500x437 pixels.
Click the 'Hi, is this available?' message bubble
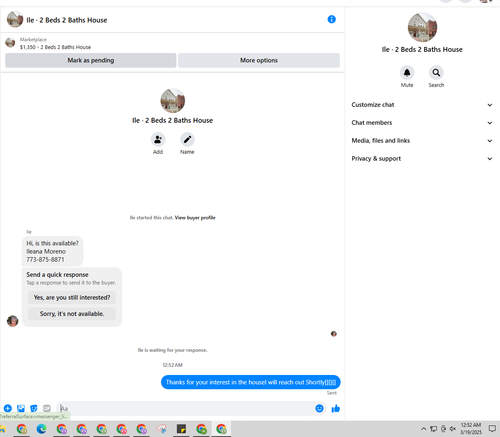52,251
